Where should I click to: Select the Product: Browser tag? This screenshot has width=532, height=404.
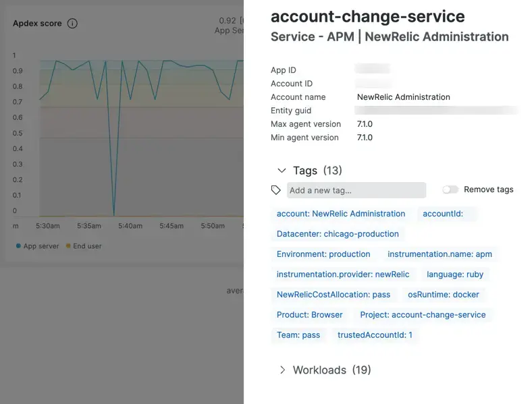click(310, 315)
